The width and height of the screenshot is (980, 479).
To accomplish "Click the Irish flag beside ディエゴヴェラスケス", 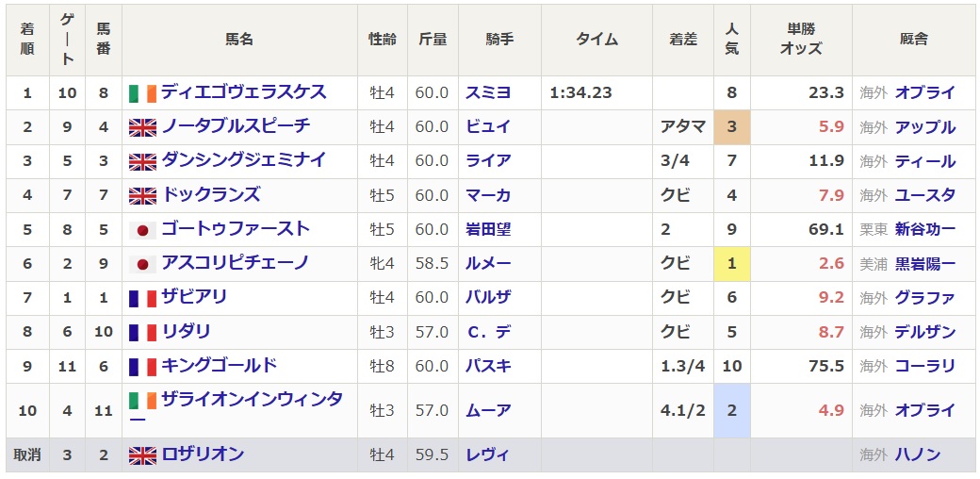I will click(142, 93).
